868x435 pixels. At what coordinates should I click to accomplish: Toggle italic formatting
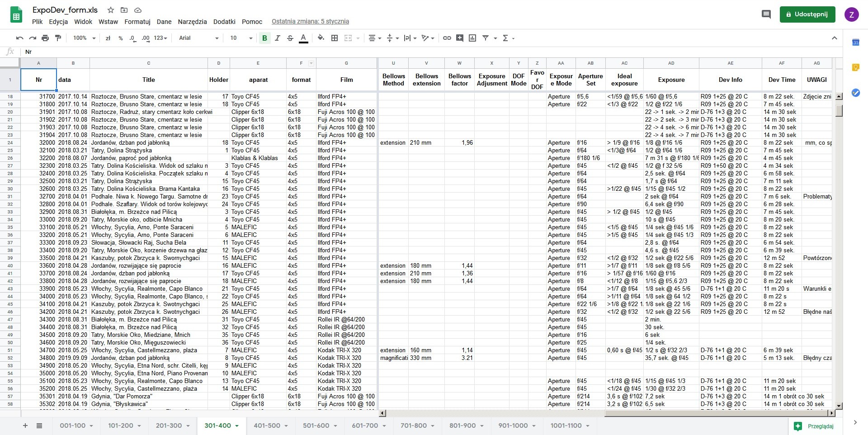click(277, 38)
